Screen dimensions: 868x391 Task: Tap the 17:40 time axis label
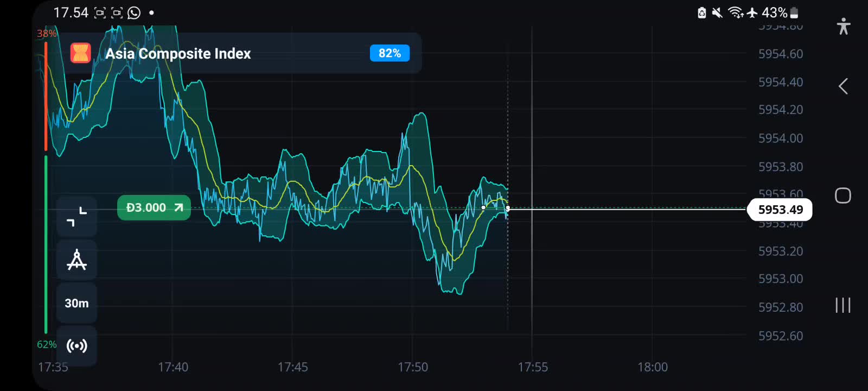(x=173, y=367)
